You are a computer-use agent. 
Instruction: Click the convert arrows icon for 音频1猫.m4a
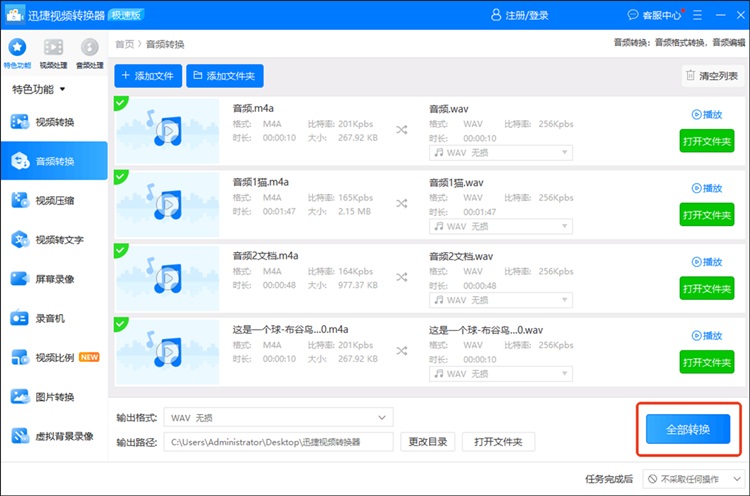(402, 203)
